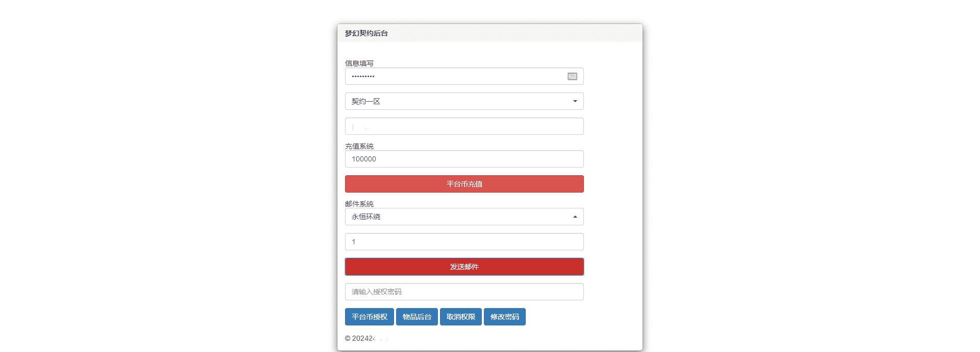
Task: Focus the 请输入授权密码 input field
Action: [x=464, y=292]
